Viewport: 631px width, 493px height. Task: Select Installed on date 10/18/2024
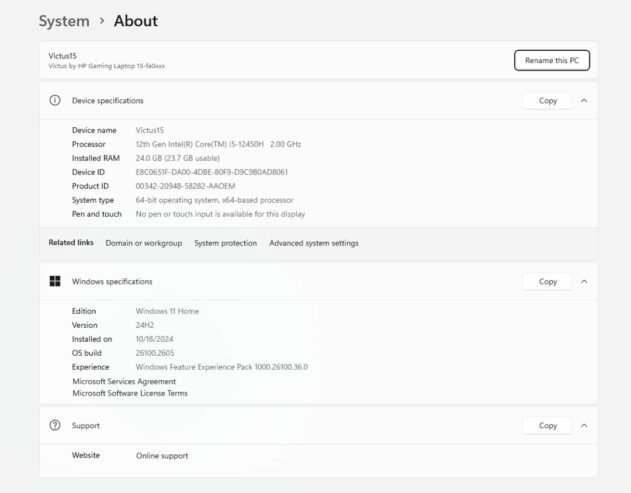tap(154, 339)
